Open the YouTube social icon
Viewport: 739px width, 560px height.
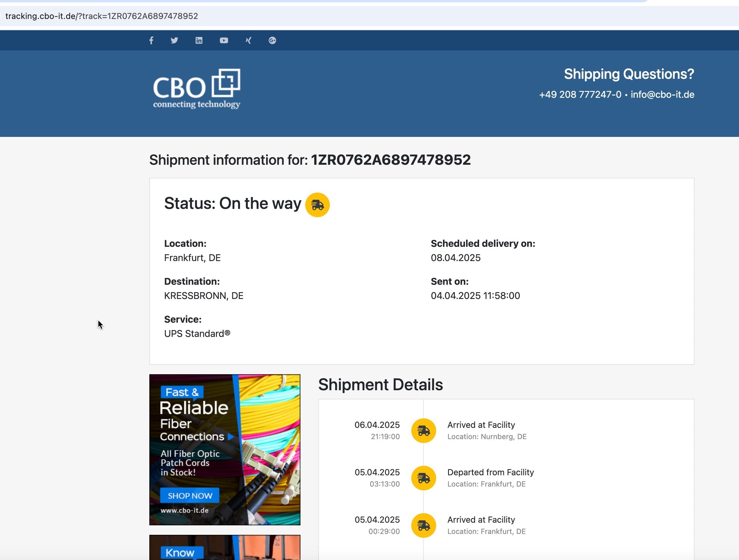click(x=224, y=40)
